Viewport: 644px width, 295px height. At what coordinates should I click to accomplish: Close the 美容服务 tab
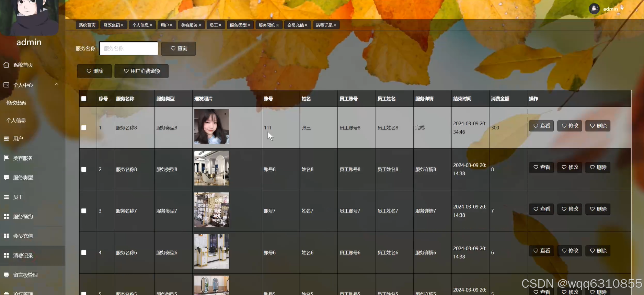pyautogui.click(x=200, y=25)
